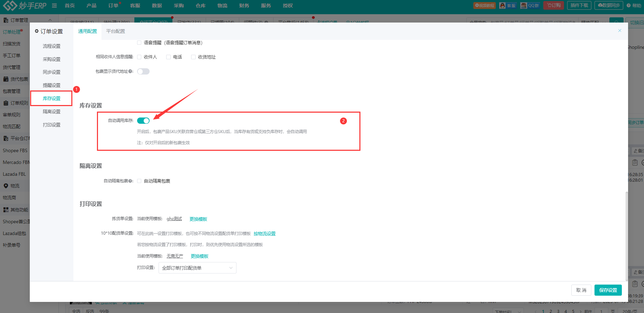The height and width of the screenshot is (313, 644).
Task: Turn off the 自动调用库存 switch
Action: 143,121
